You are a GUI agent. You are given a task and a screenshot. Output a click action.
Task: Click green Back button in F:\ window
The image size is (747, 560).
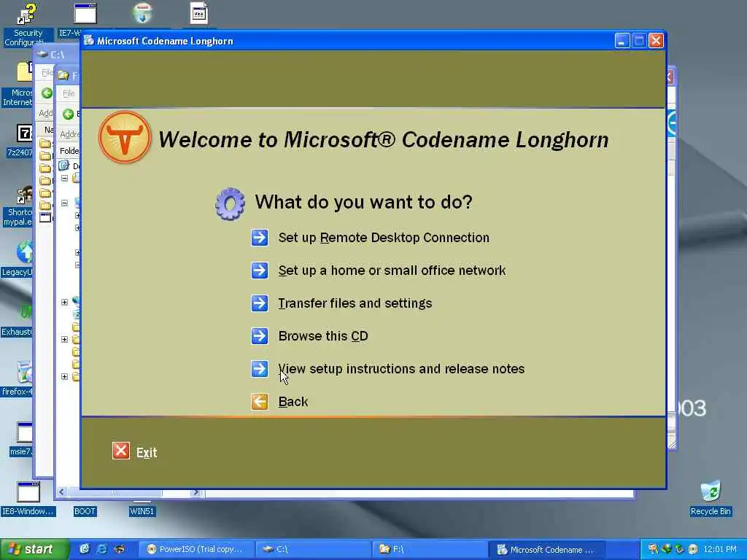coord(68,114)
